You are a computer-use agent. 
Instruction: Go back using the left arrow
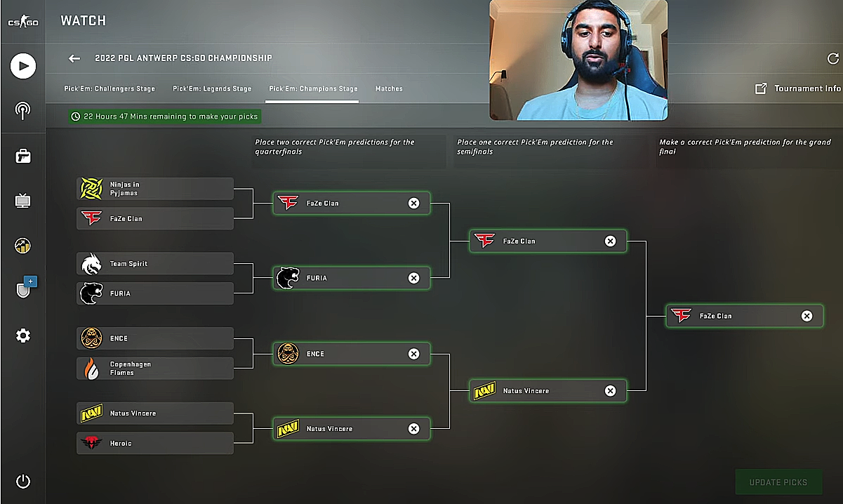pyautogui.click(x=74, y=58)
